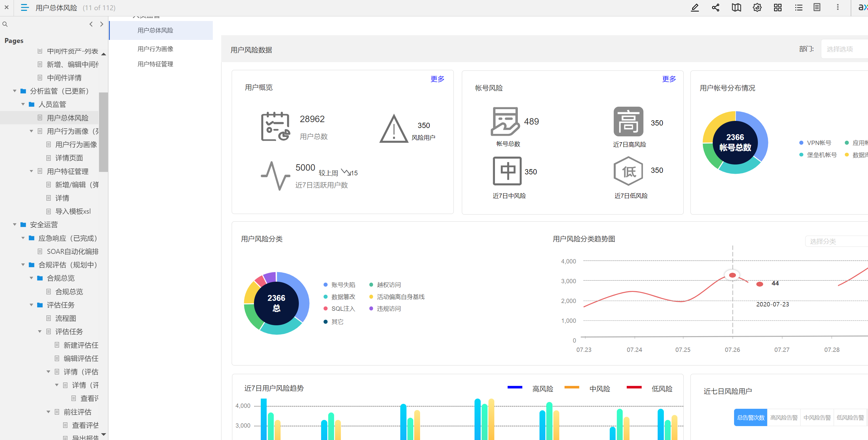Image resolution: width=868 pixels, height=440 pixels.
Task: Collapse the 安全运营 folder
Action: (15, 224)
